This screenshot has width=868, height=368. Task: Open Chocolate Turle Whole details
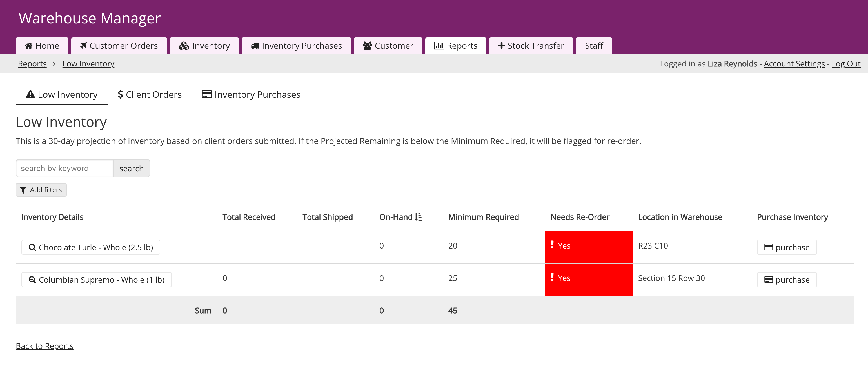pos(91,247)
